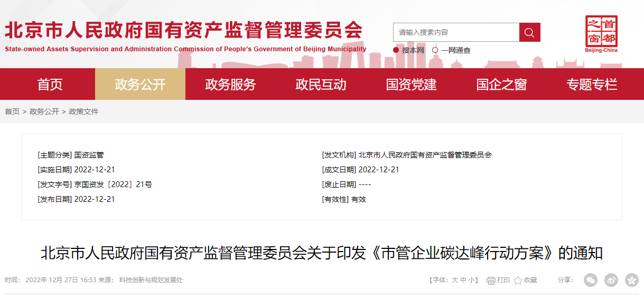The image size is (644, 297).
Task: Click the printer icon to print
Action: coord(491,280)
